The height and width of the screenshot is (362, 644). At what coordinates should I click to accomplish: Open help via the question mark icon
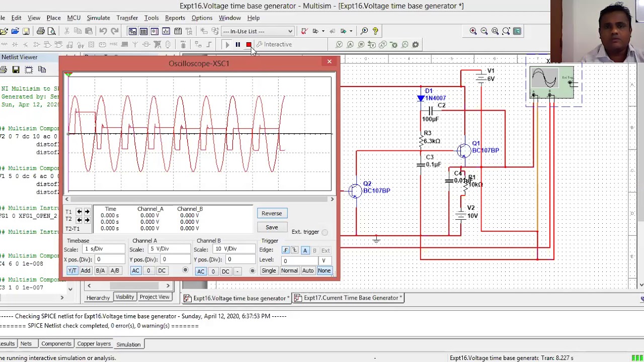[375, 31]
